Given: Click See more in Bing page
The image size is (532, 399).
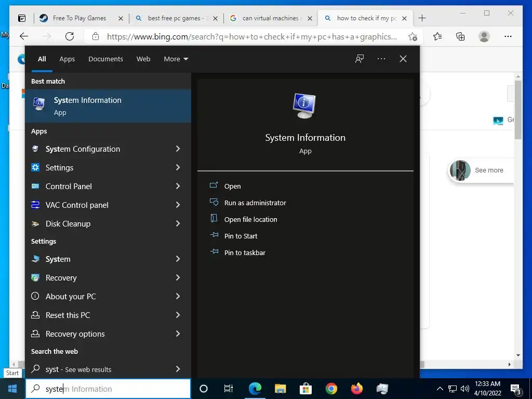Looking at the screenshot, I should tap(489, 170).
